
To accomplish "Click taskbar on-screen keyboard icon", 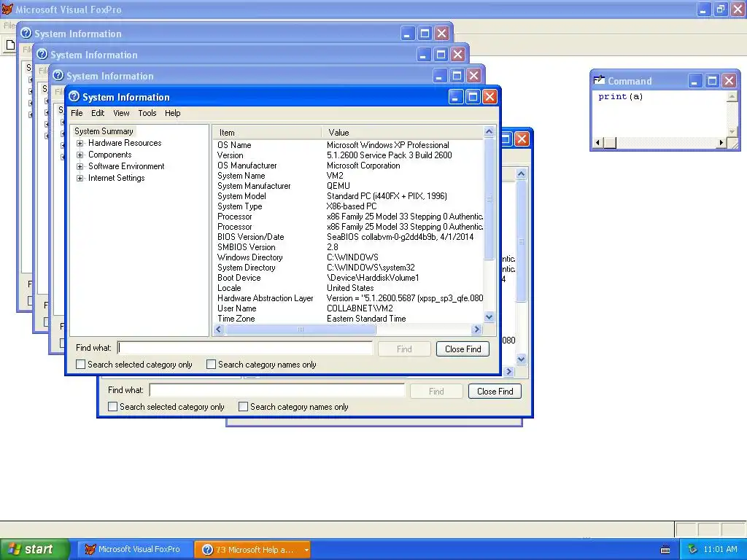I will (x=665, y=550).
